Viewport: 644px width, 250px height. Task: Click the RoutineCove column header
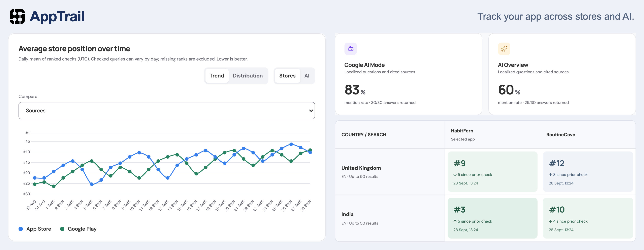point(561,135)
